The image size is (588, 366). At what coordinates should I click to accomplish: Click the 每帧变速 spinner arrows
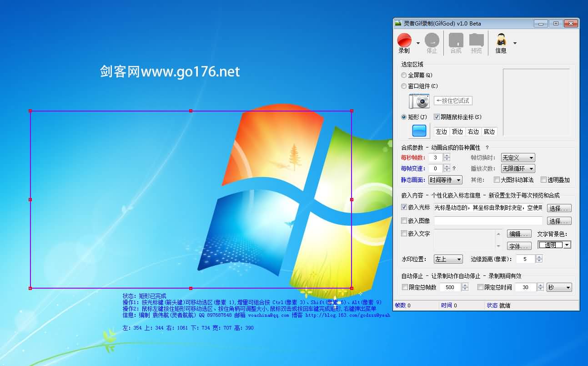coord(447,168)
